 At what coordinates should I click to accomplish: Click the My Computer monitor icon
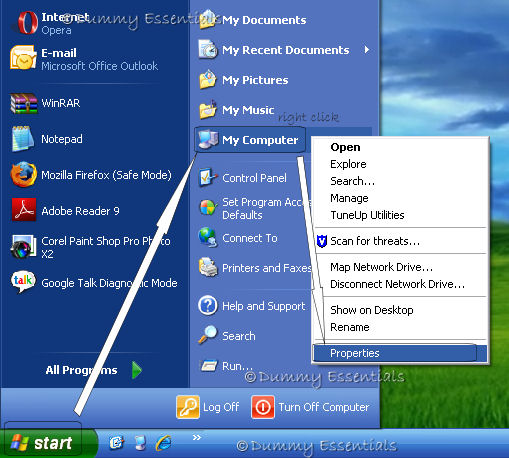pos(208,139)
